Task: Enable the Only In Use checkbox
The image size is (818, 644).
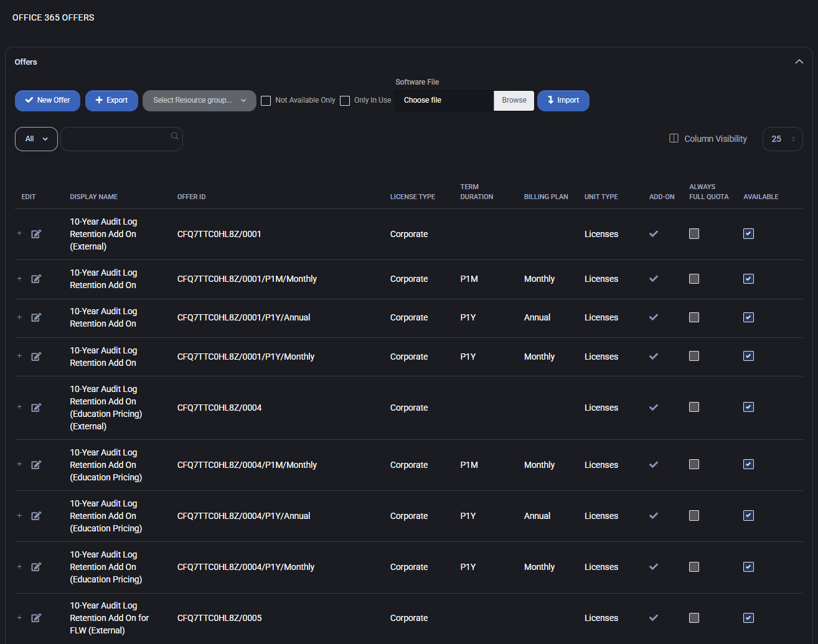Action: coord(345,100)
